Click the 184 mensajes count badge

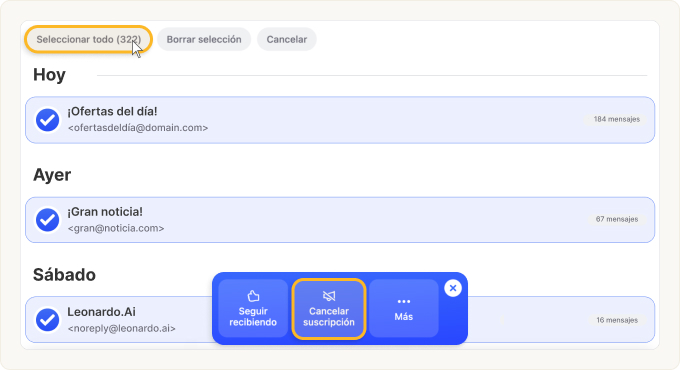click(617, 119)
